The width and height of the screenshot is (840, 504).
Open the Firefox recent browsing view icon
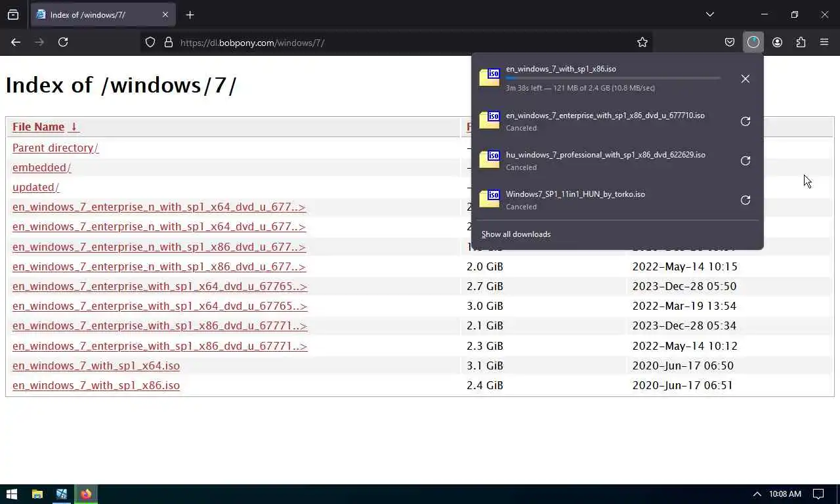pos(13,14)
